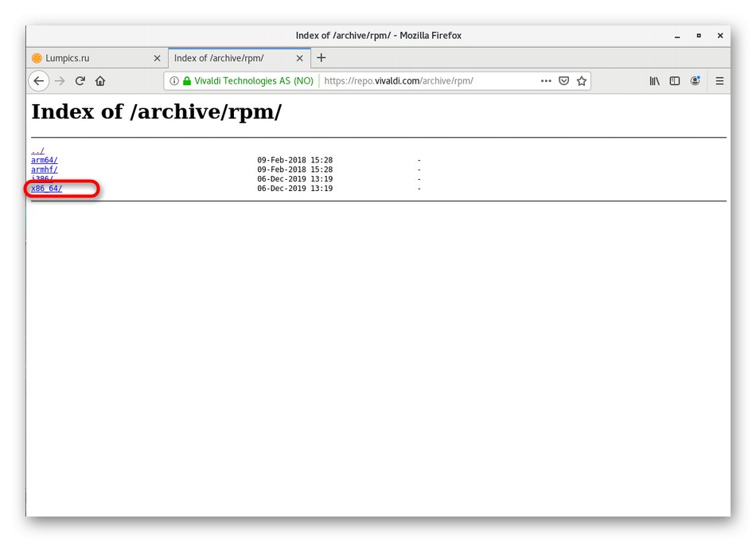Viewport: 756px width, 542px height.
Task: Open the armhf/ directory link
Action: (x=45, y=170)
